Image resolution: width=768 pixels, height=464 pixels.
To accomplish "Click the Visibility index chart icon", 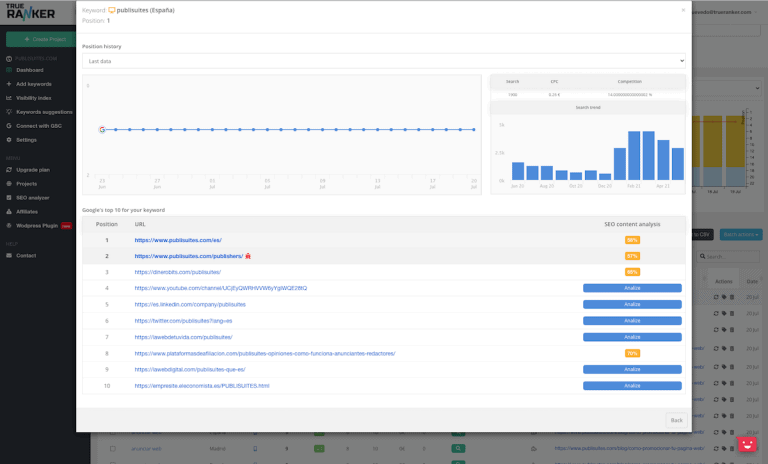I will [9, 98].
